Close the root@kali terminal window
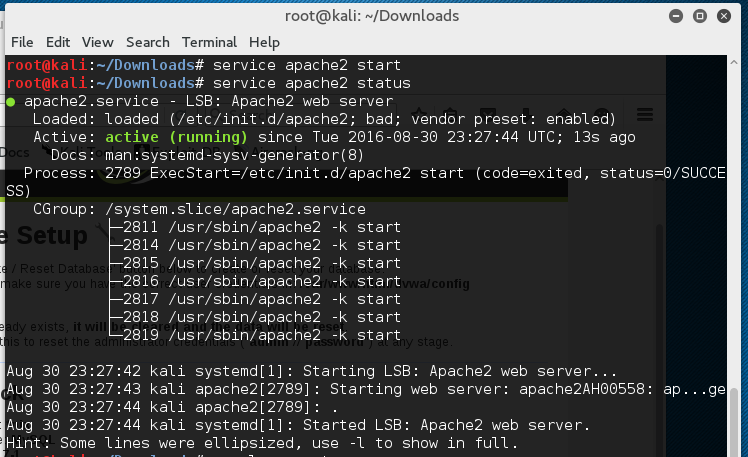This screenshot has height=457, width=748. coord(724,16)
